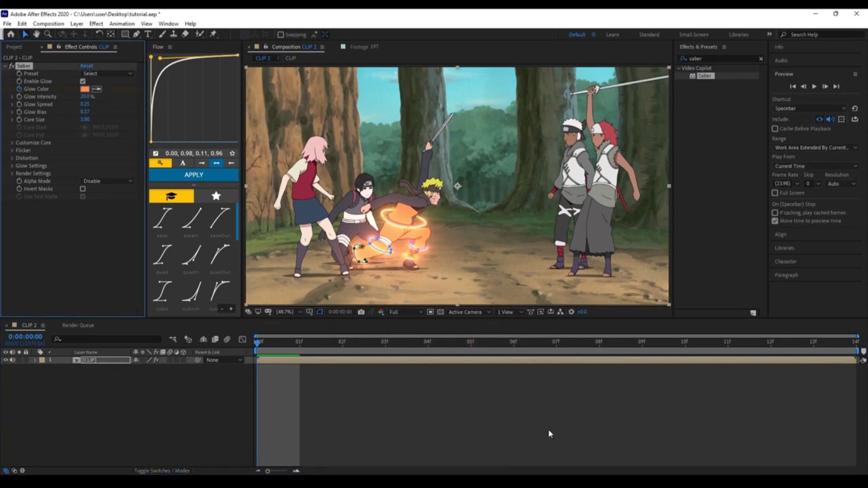Image resolution: width=868 pixels, height=488 pixels.
Task: Select the Hand tool in toolbar
Action: pyautogui.click(x=36, y=34)
